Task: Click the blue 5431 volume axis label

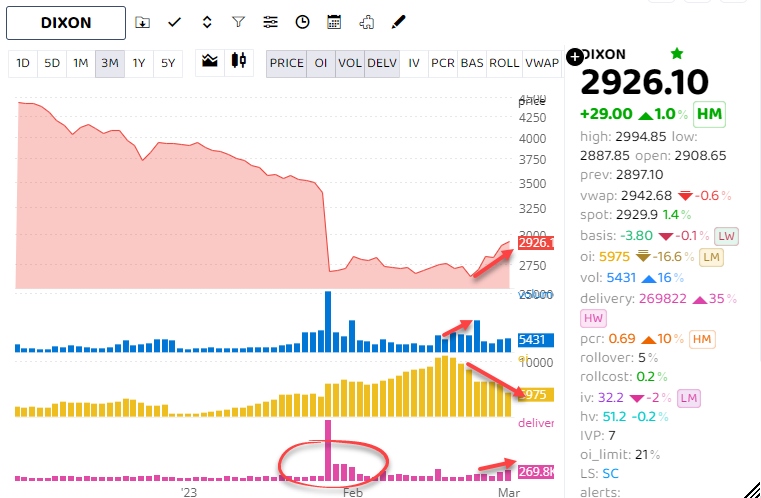Action: (536, 339)
